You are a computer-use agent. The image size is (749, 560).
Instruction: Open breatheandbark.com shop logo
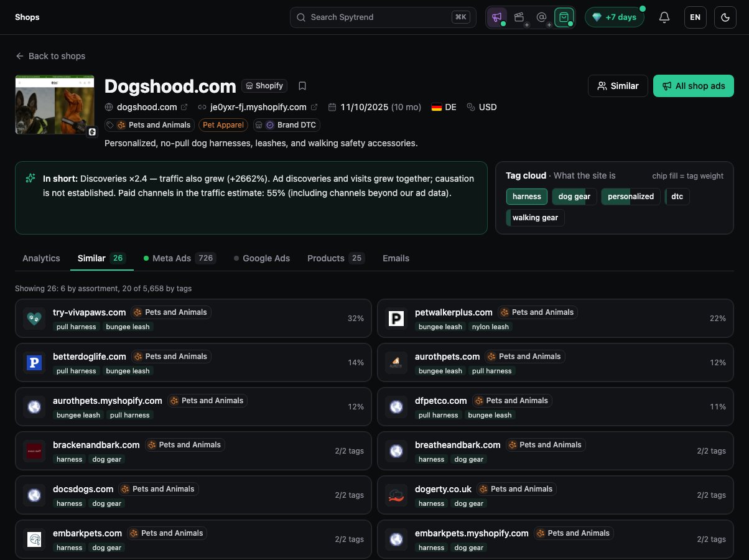click(396, 451)
